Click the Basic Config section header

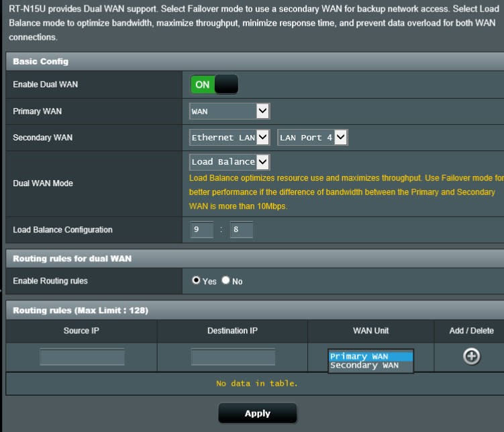point(40,61)
